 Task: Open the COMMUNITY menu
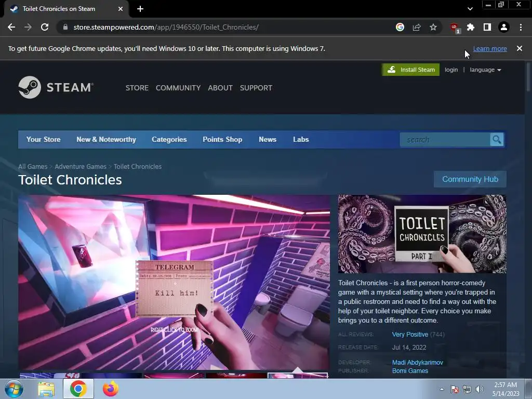[178, 88]
